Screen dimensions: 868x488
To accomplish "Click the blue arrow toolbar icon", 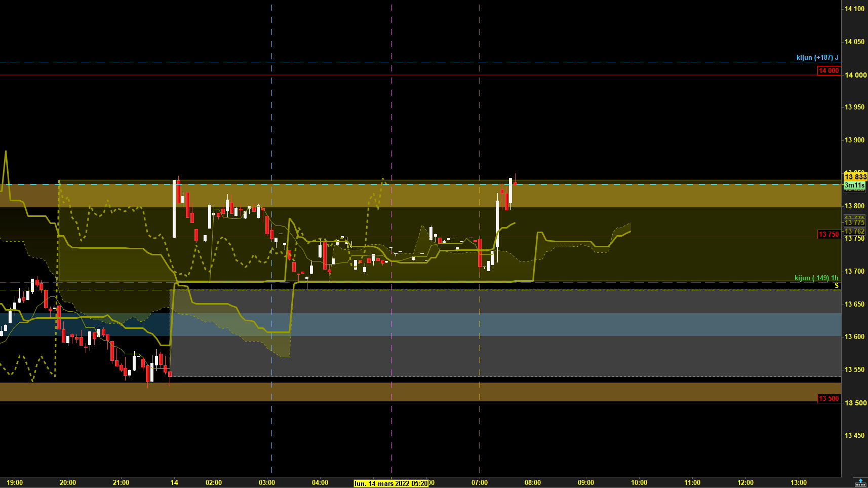I will click(x=860, y=482).
